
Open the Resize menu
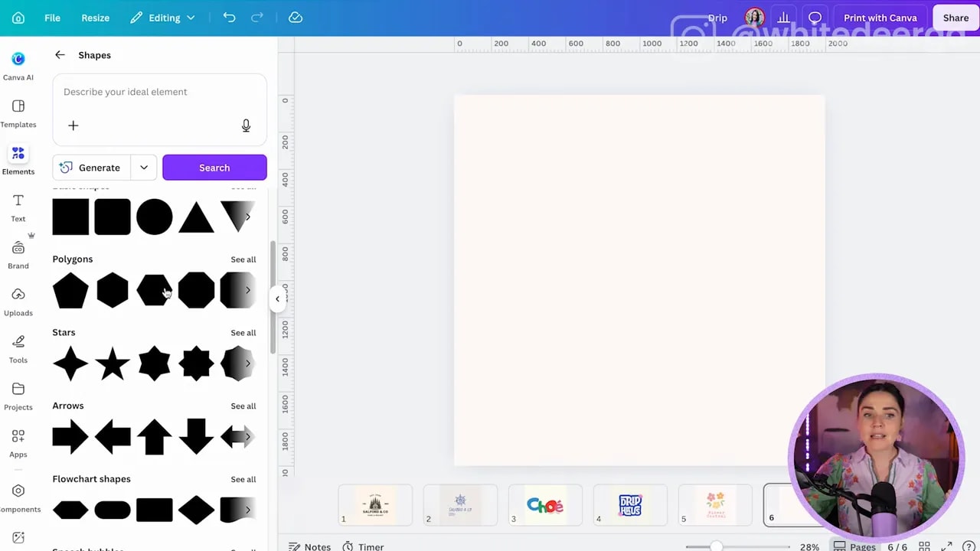tap(96, 18)
